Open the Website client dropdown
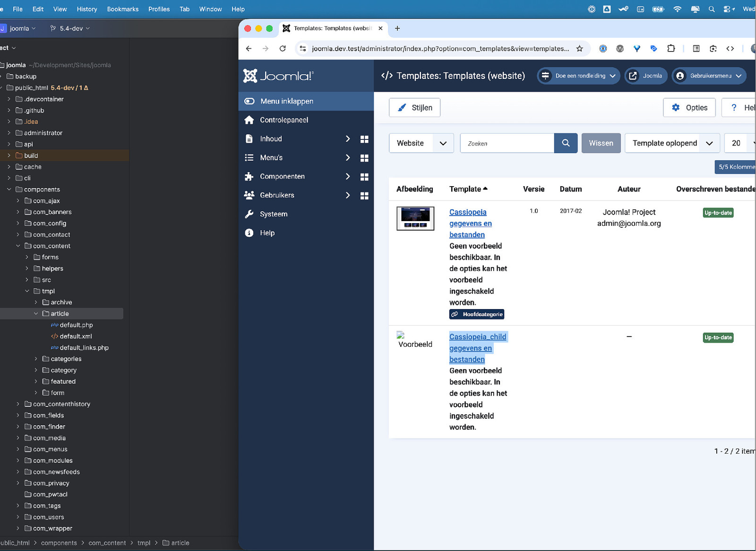The image size is (756, 551). click(x=421, y=143)
